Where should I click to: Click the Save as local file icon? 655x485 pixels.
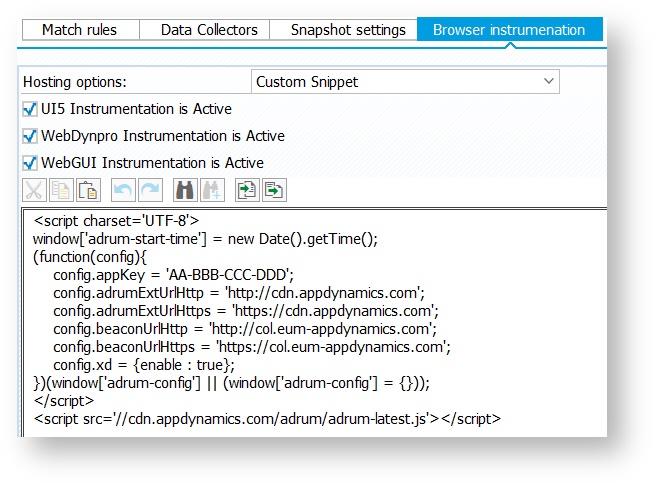pyautogui.click(x=274, y=190)
